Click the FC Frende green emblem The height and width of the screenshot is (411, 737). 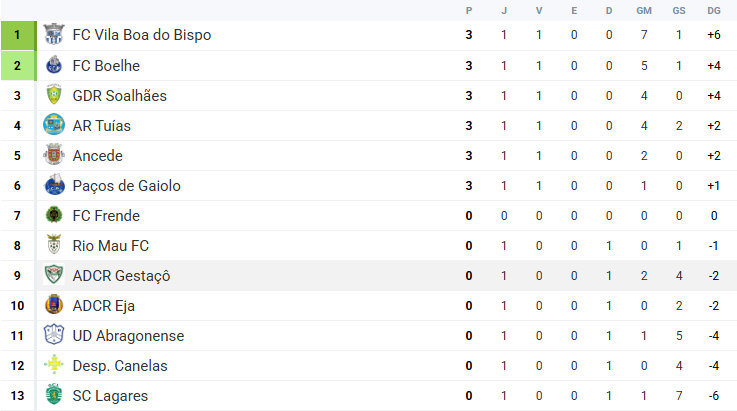(x=54, y=215)
